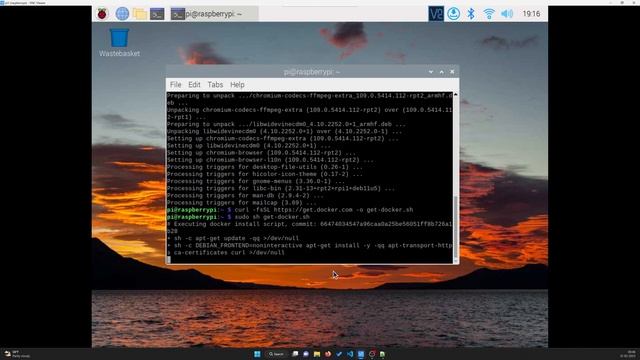
Task: Open the Task View taskbar icon
Action: point(295,354)
